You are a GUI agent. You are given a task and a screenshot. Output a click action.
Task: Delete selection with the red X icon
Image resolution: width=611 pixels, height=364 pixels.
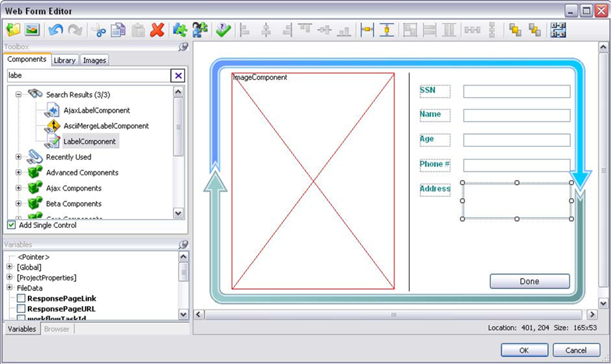[157, 30]
